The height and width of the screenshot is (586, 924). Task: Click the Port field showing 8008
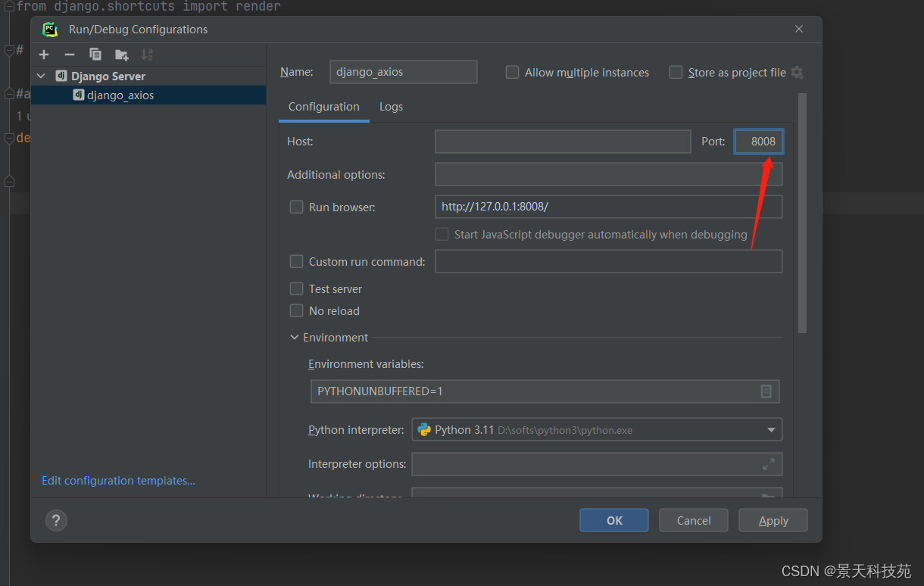coord(759,142)
